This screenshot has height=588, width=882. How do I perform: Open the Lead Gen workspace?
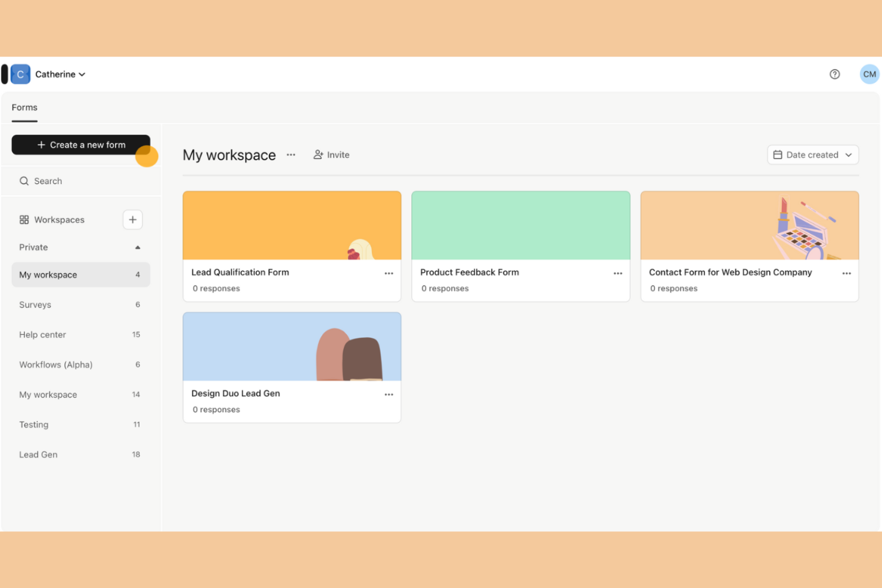point(38,454)
